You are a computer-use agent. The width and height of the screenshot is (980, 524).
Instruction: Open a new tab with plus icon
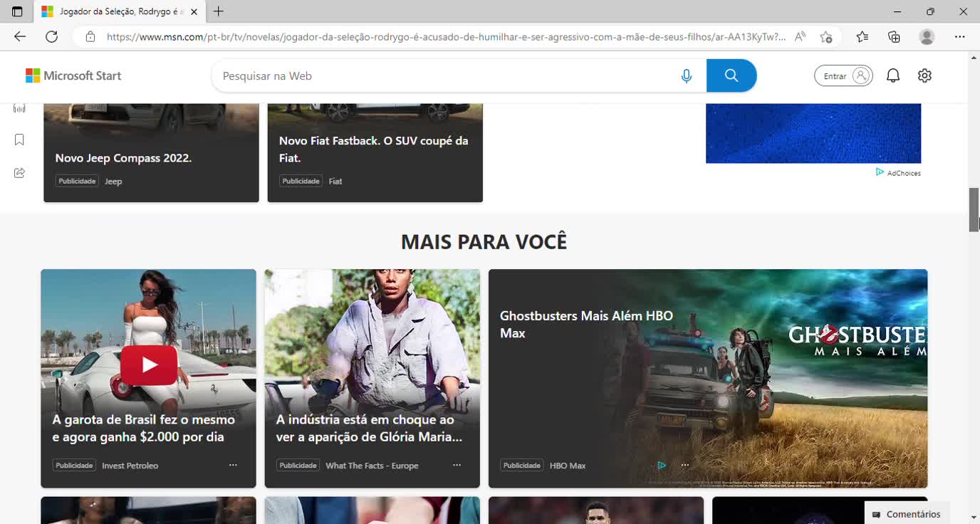click(219, 11)
